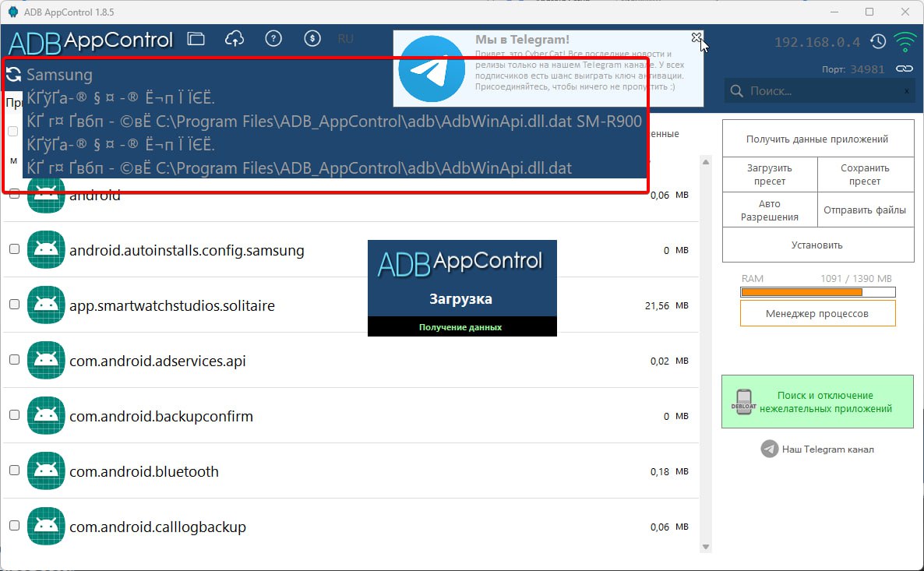Select app.smartwatchstudios.solitaire package name
The image size is (924, 571).
pyautogui.click(x=172, y=306)
